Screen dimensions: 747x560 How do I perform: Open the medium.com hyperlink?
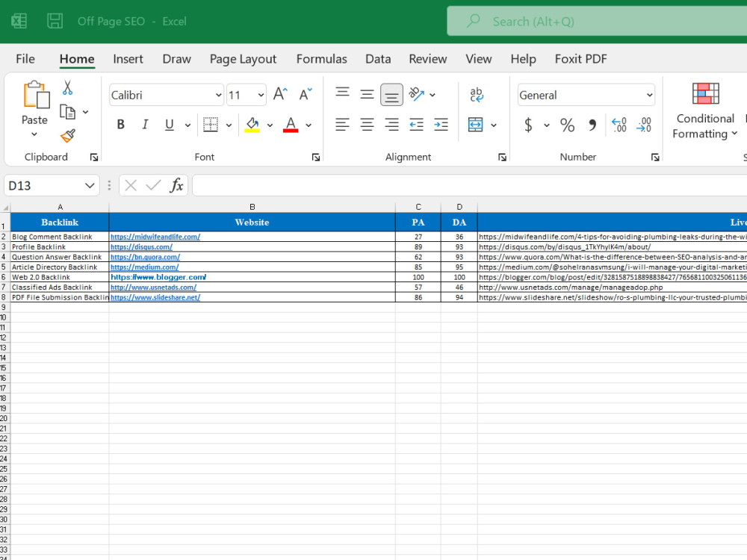pos(145,267)
